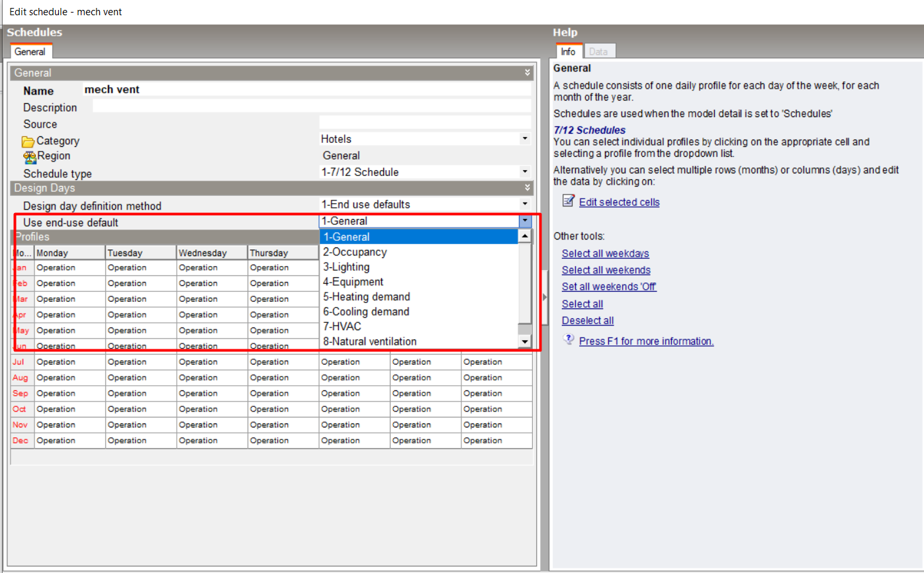The width and height of the screenshot is (924, 573).
Task: Open the Category dropdown showing Hotels
Action: [x=525, y=139]
